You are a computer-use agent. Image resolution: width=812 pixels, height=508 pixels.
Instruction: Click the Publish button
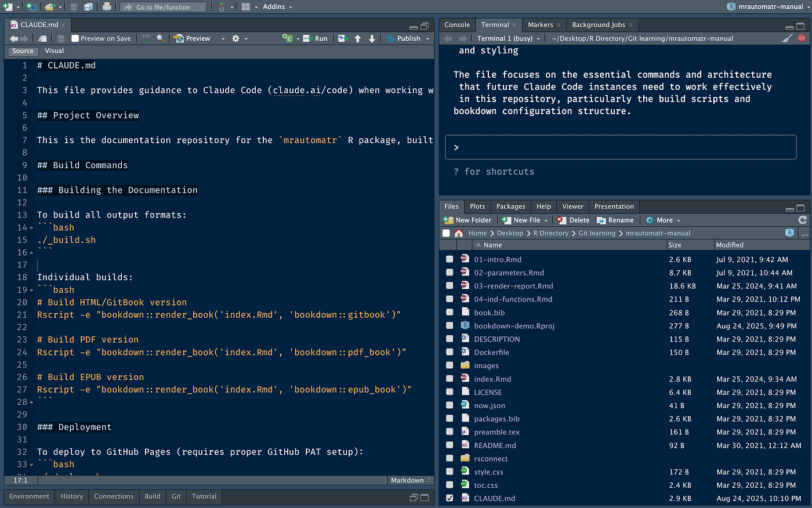coord(408,38)
